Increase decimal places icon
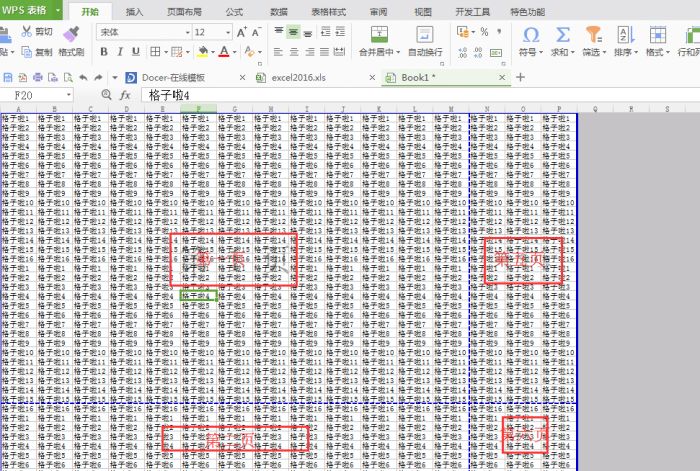Screen dimensions: 700x471 click(462, 53)
